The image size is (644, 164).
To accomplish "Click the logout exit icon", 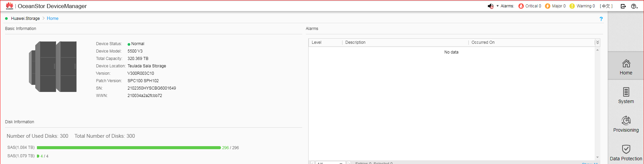I will tap(623, 6).
